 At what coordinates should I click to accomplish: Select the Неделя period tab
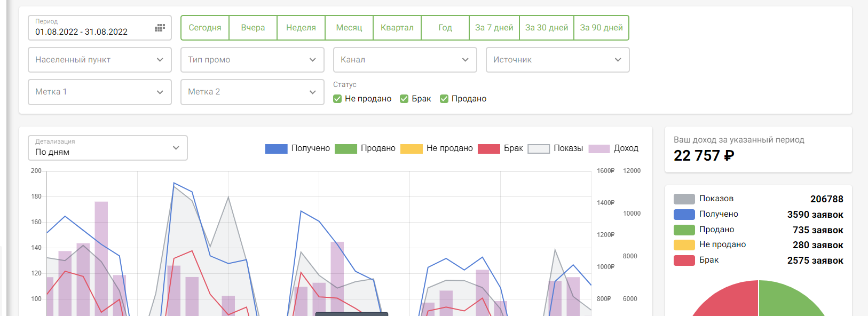[301, 28]
